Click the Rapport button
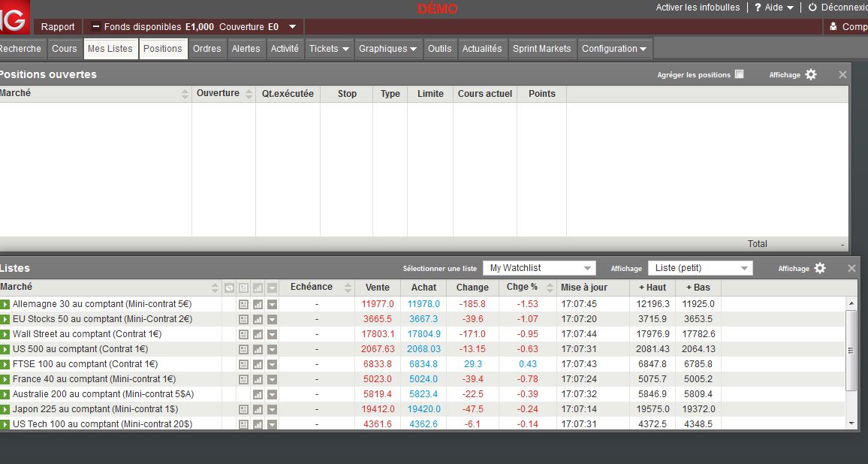Screen dimensions: 868x464 pos(58,26)
